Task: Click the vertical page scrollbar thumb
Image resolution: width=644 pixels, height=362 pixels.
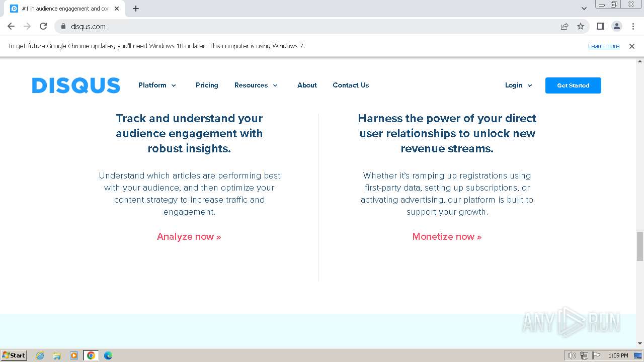Action: [639, 246]
